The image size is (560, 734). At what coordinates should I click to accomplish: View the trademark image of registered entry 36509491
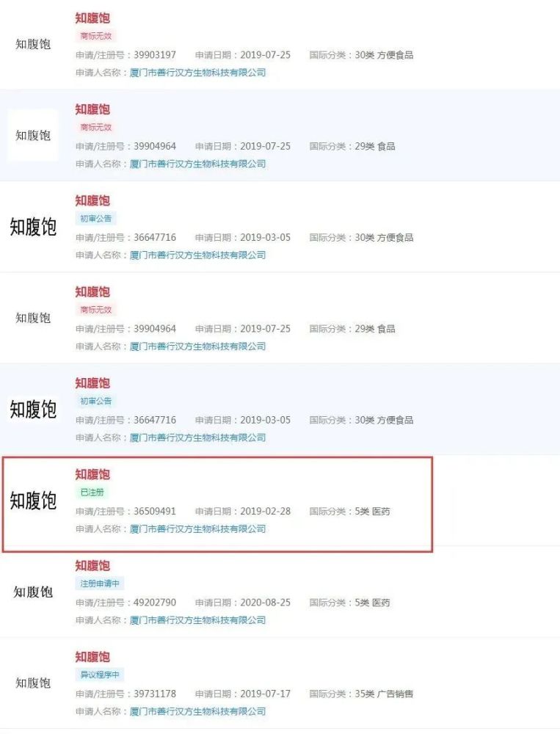coord(33,501)
